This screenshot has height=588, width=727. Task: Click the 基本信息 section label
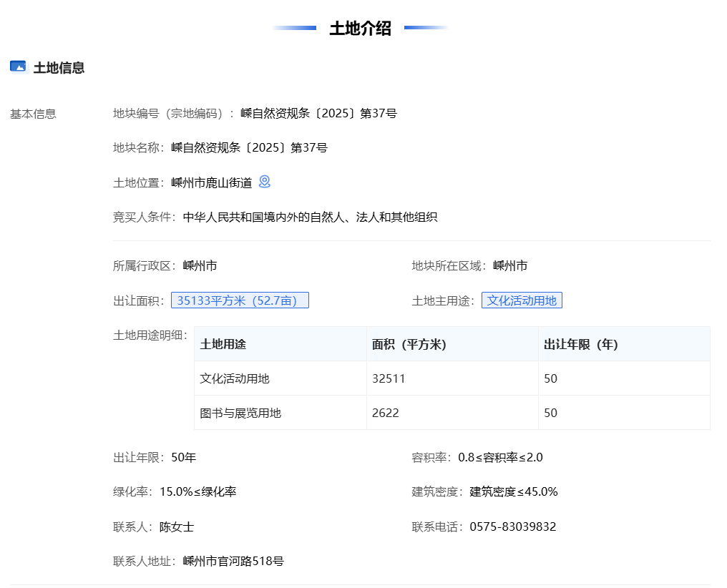pos(33,113)
